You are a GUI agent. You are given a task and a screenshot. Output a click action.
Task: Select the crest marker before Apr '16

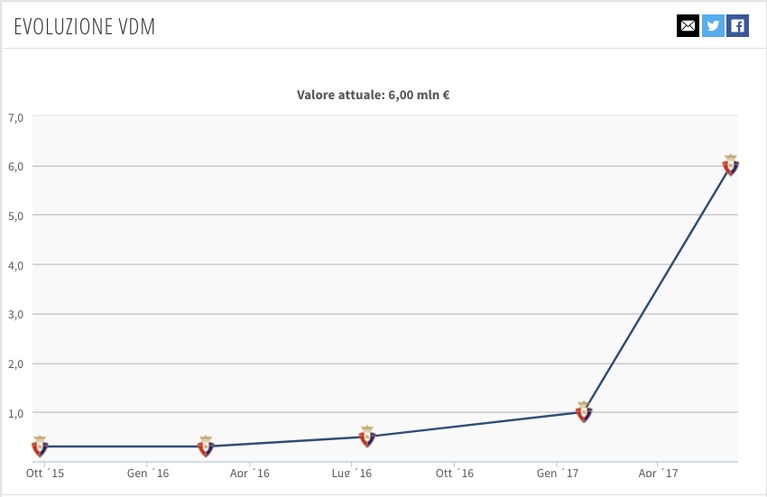click(x=206, y=446)
